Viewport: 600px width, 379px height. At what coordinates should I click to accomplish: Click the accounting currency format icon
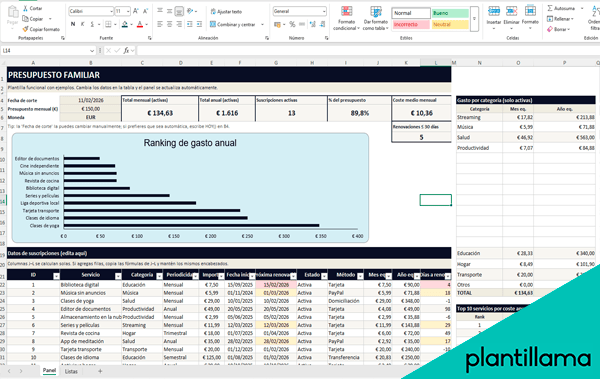coord(277,25)
